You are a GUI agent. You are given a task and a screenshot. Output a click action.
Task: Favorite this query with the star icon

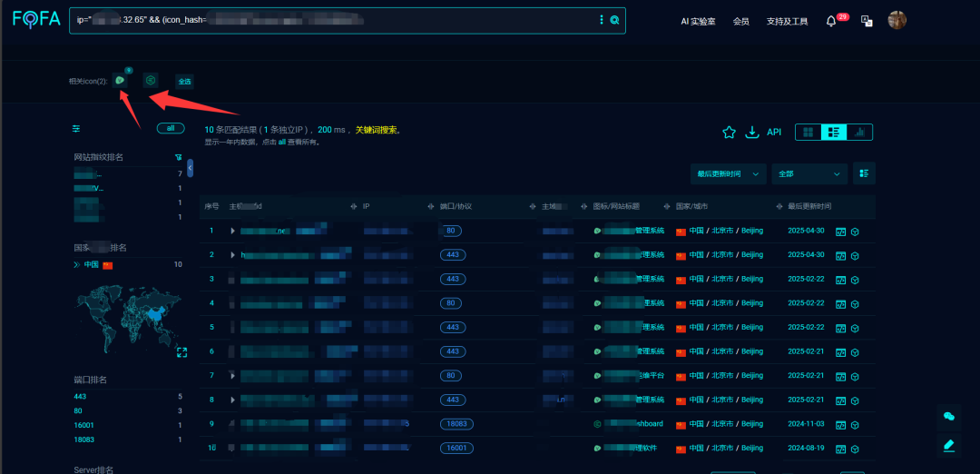click(729, 132)
